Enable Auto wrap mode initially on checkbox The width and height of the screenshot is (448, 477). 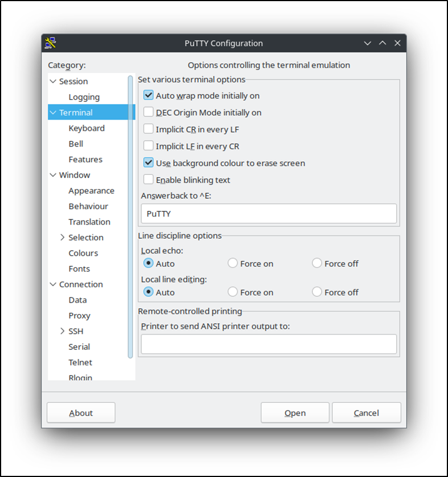[x=148, y=96]
